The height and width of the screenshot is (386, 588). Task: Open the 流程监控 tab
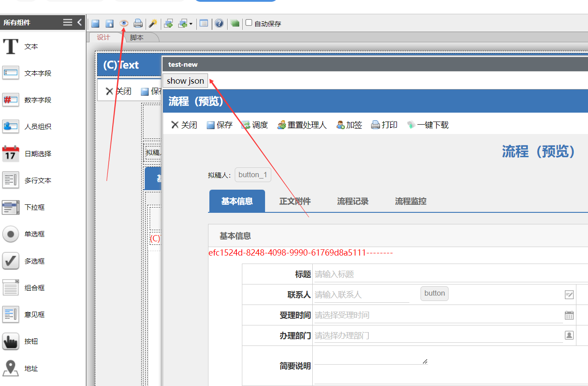click(411, 201)
